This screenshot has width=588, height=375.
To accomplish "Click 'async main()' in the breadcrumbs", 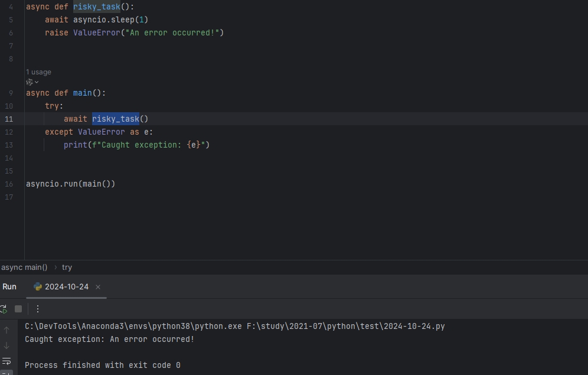I will (x=24, y=268).
